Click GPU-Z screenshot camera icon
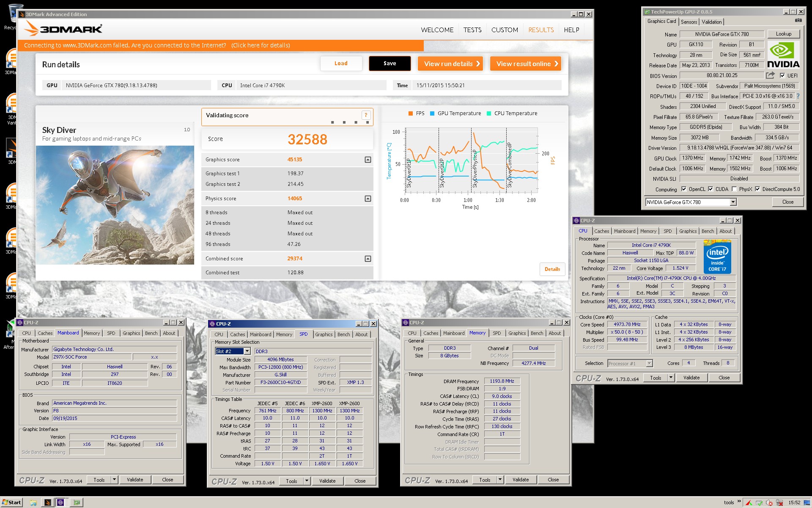The width and height of the screenshot is (812, 508). (798, 20)
